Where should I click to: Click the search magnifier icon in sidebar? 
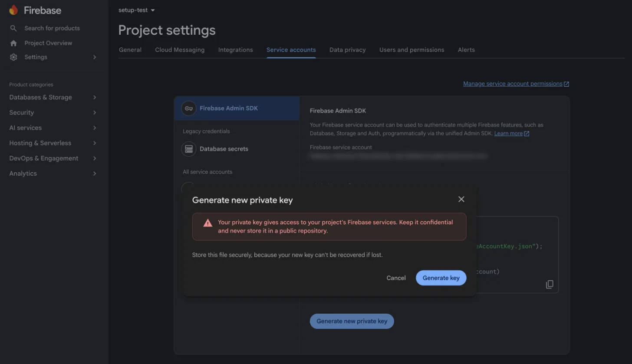click(x=13, y=28)
